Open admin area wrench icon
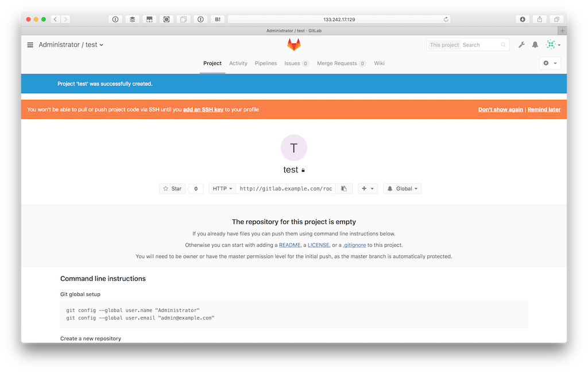The height and width of the screenshot is (373, 588). click(521, 45)
